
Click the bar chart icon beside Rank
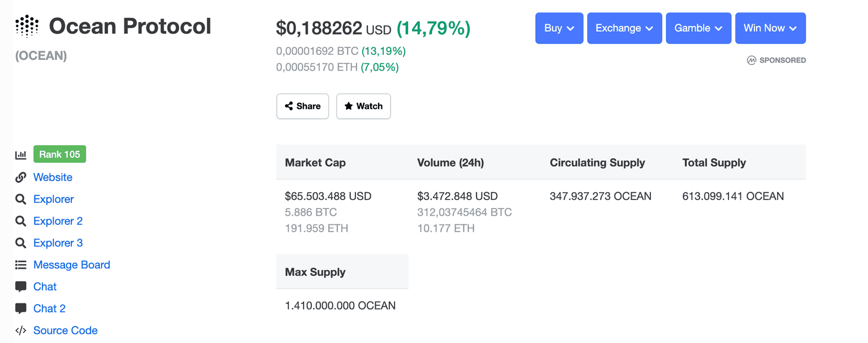tap(21, 155)
